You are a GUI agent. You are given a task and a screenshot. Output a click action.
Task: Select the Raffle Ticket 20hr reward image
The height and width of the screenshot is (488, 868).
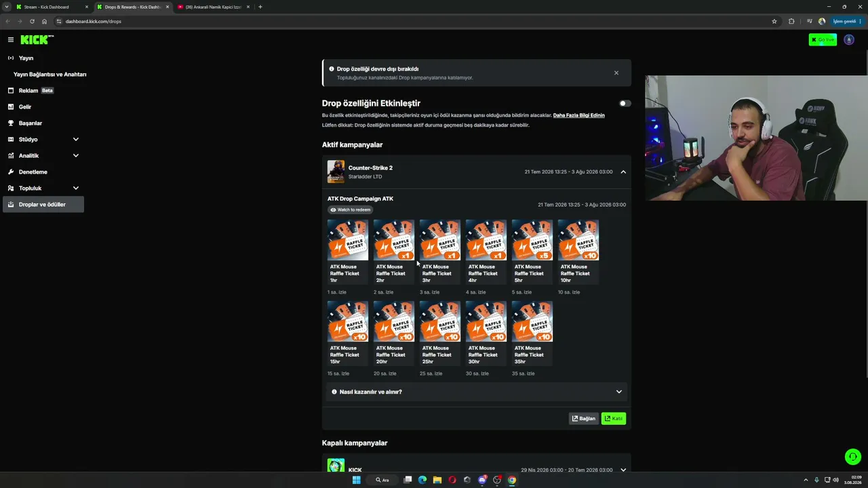pos(394,321)
